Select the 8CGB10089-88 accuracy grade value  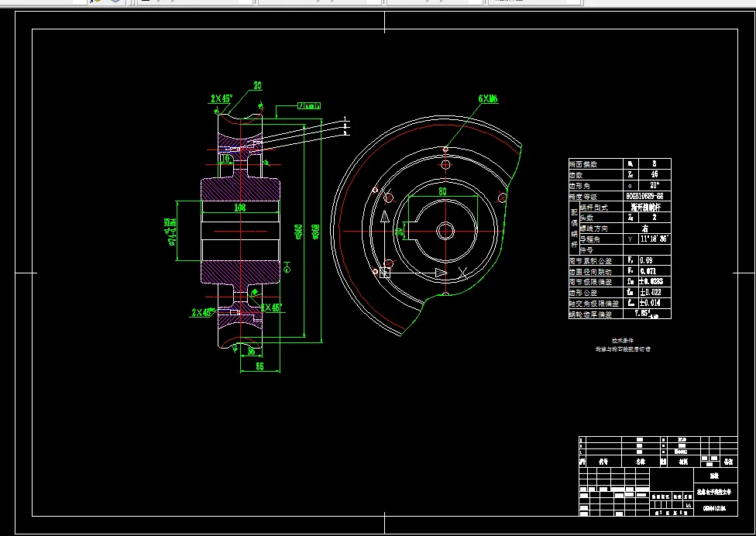coord(644,196)
